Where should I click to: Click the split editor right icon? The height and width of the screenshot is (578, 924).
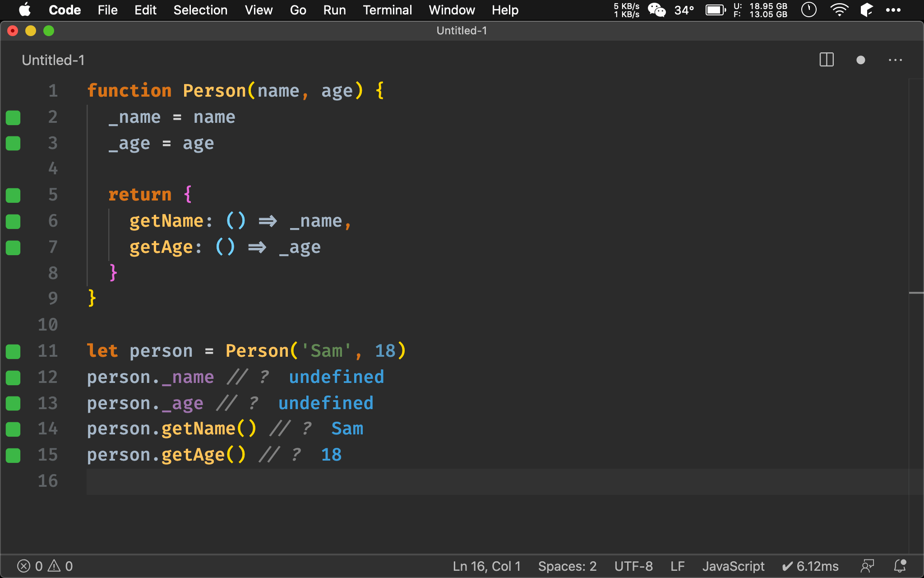coord(827,60)
